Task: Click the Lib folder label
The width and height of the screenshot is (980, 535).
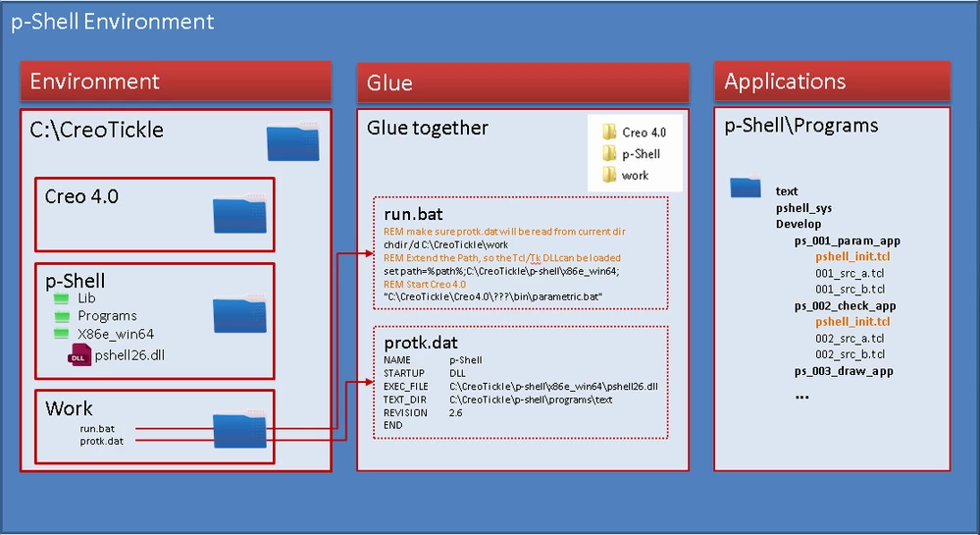Action: pos(86,298)
